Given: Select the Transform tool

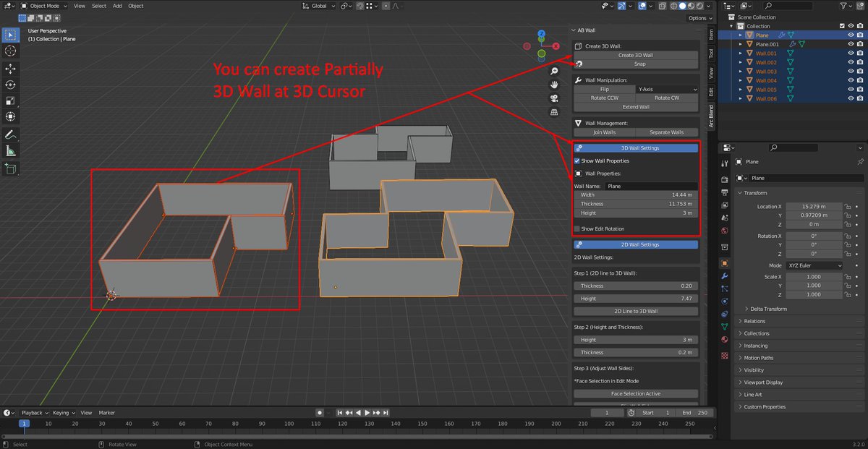Looking at the screenshot, I should point(11,117).
